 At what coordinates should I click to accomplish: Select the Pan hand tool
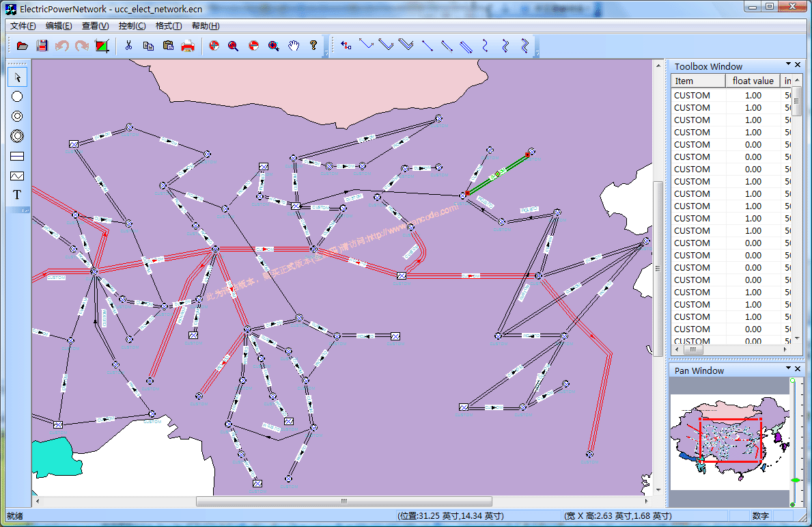(x=294, y=46)
